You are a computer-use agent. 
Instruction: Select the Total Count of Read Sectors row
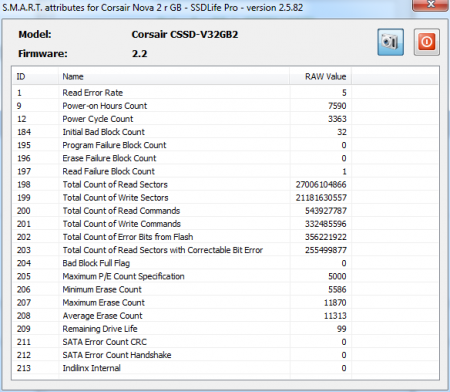[225, 184]
